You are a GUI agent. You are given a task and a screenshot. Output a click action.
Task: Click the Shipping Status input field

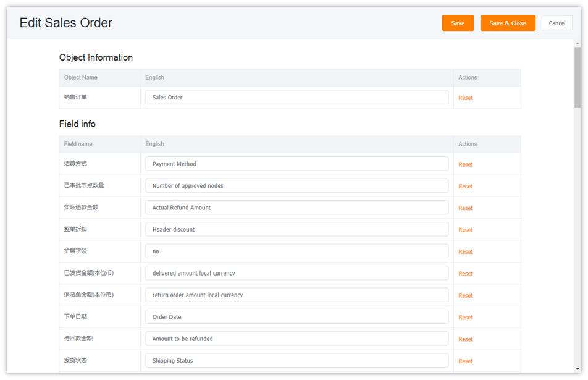[x=296, y=360]
